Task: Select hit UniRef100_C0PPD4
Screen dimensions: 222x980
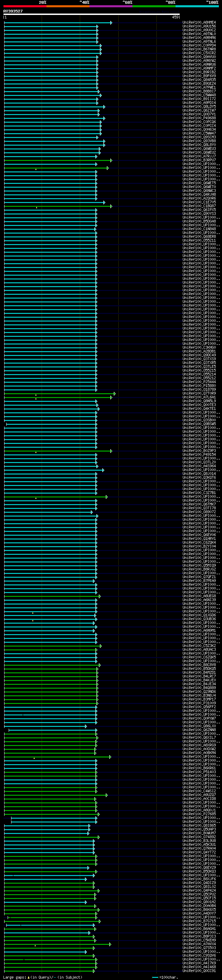Action: 199,45
